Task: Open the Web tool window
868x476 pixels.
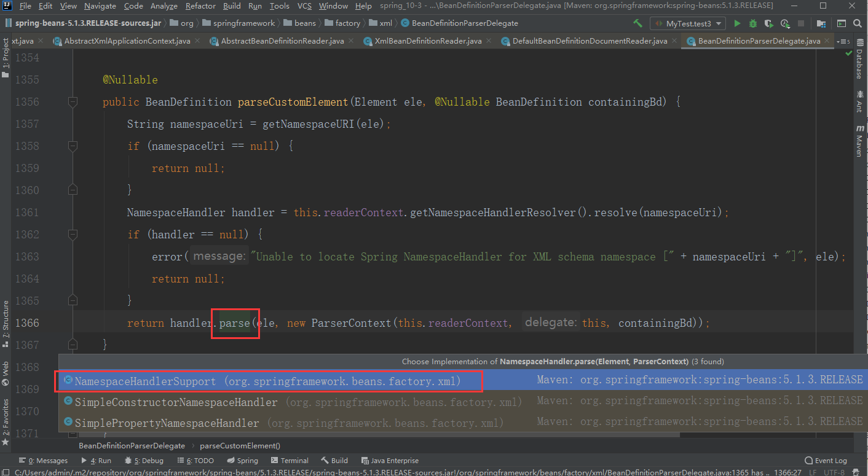Action: coord(6,373)
